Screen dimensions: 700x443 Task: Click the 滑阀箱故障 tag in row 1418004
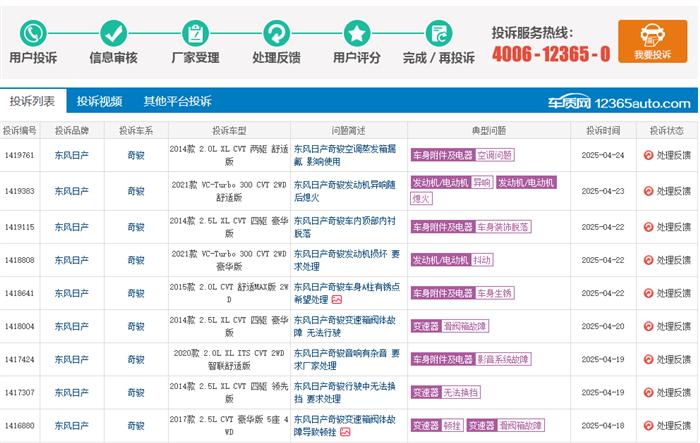coord(465,326)
